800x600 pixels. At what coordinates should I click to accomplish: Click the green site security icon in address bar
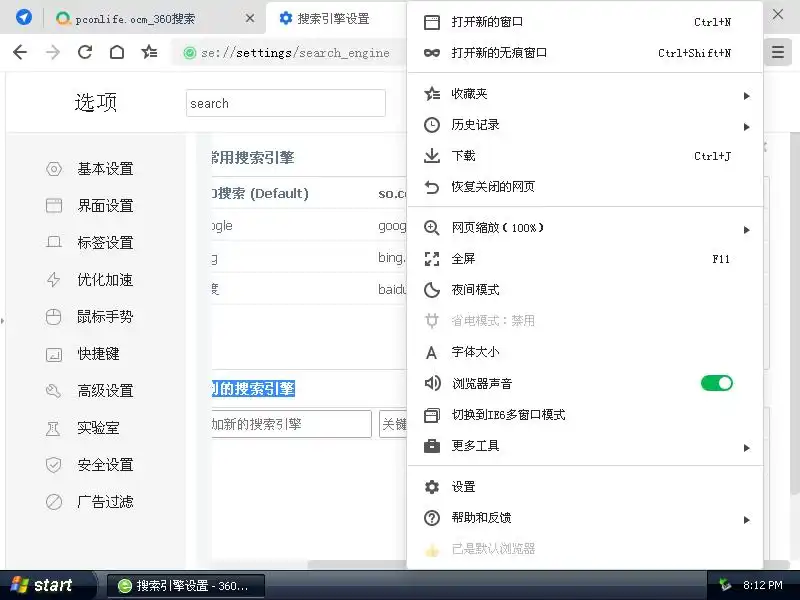tap(189, 53)
